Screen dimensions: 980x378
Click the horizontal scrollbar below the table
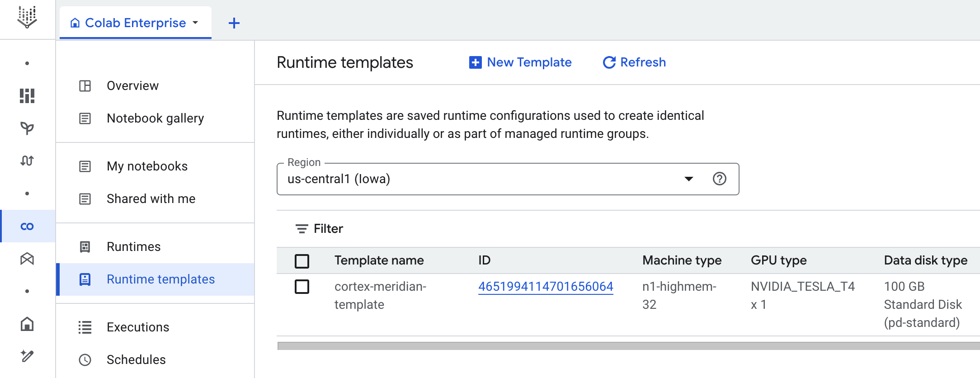(x=628, y=346)
